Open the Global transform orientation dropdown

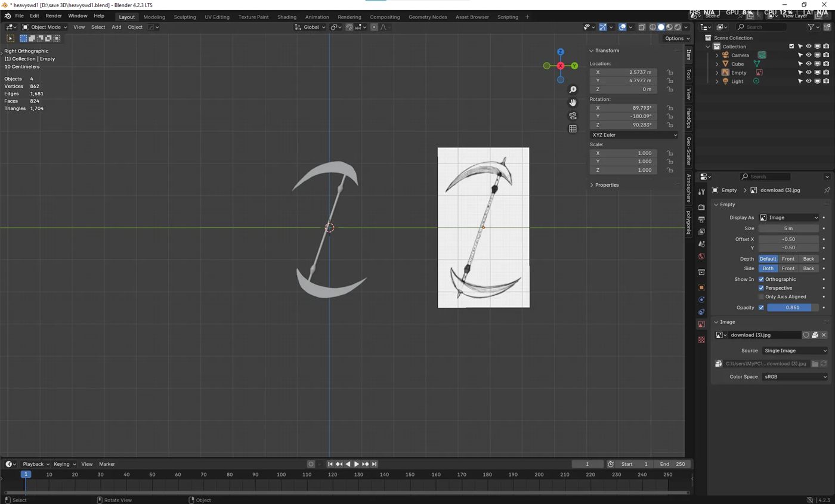pyautogui.click(x=310, y=27)
